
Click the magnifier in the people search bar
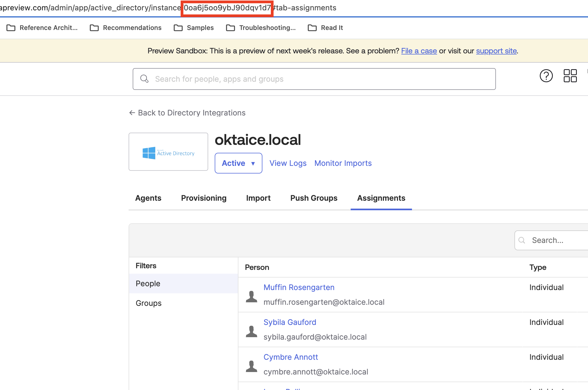[x=144, y=79]
